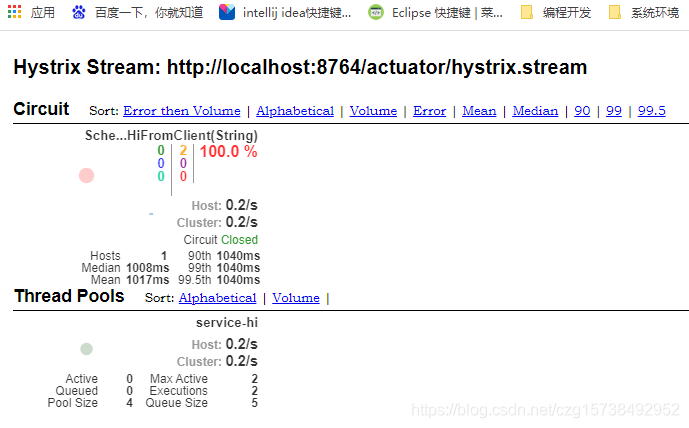
Task: Click the pink circuit health circle
Action: (87, 175)
